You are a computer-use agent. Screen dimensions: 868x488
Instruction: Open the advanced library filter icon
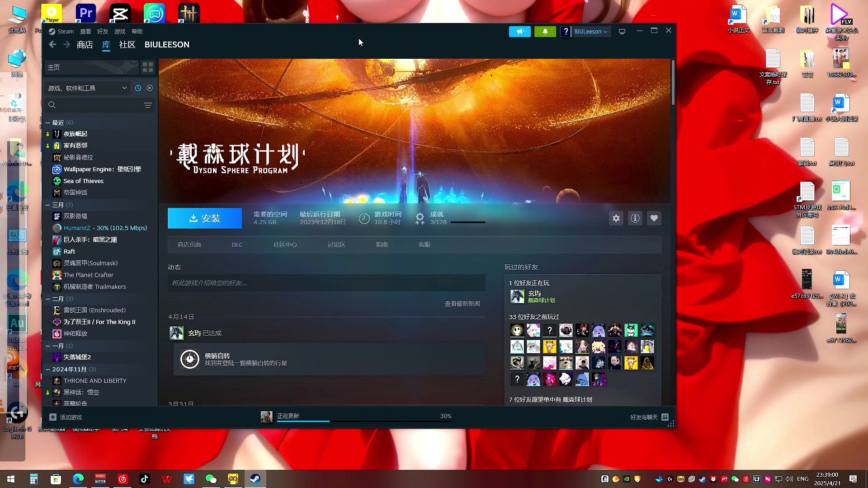147,105
